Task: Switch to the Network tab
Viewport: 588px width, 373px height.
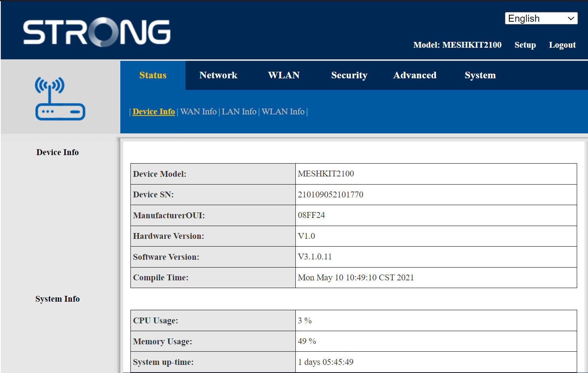Action: (x=218, y=75)
